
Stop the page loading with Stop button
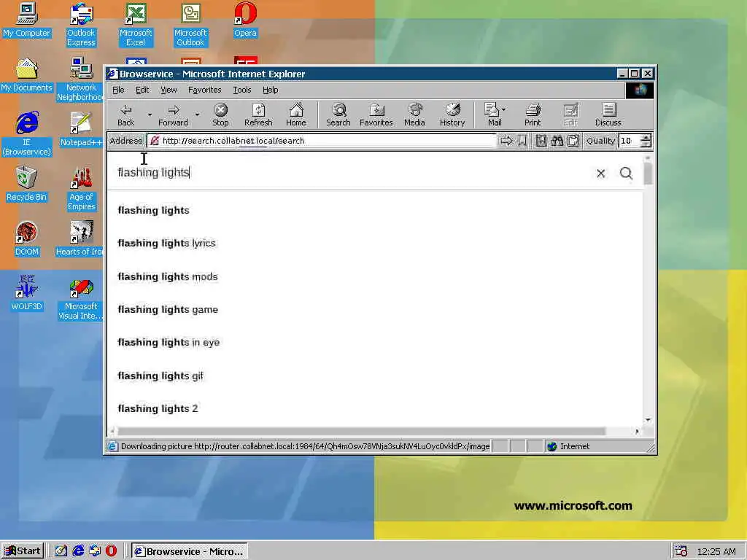(x=220, y=115)
